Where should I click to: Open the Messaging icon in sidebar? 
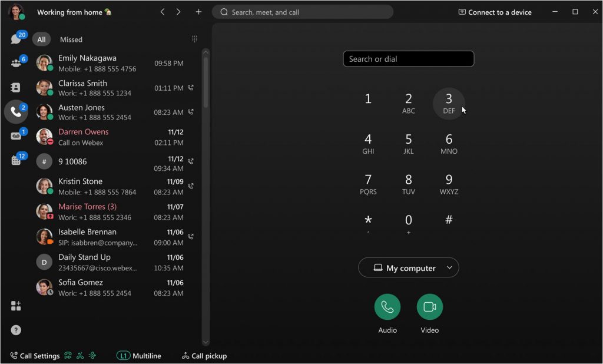tap(16, 39)
